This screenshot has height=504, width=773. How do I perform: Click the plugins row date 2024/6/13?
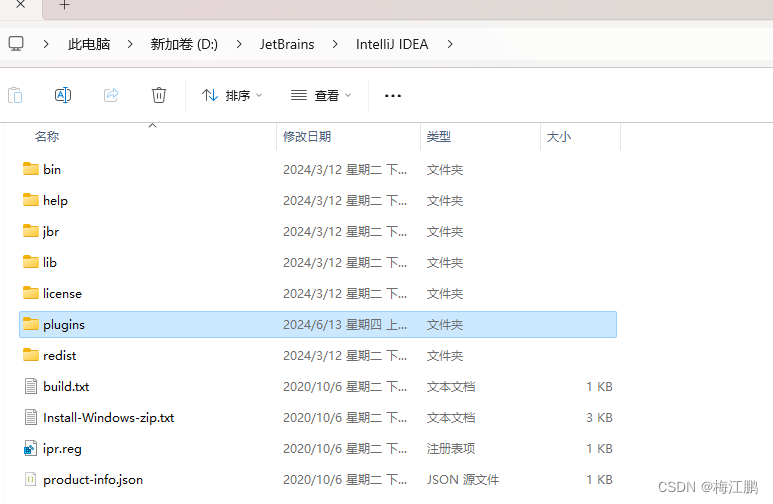[x=345, y=324]
